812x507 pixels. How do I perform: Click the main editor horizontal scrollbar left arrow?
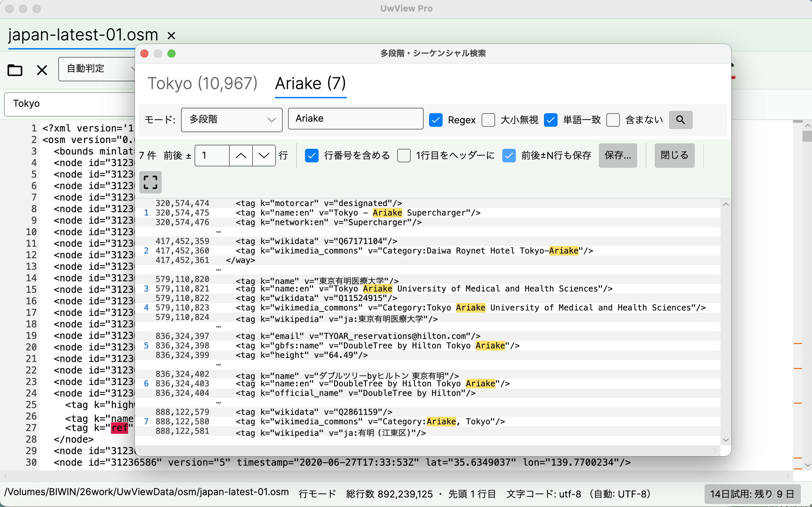point(5,476)
